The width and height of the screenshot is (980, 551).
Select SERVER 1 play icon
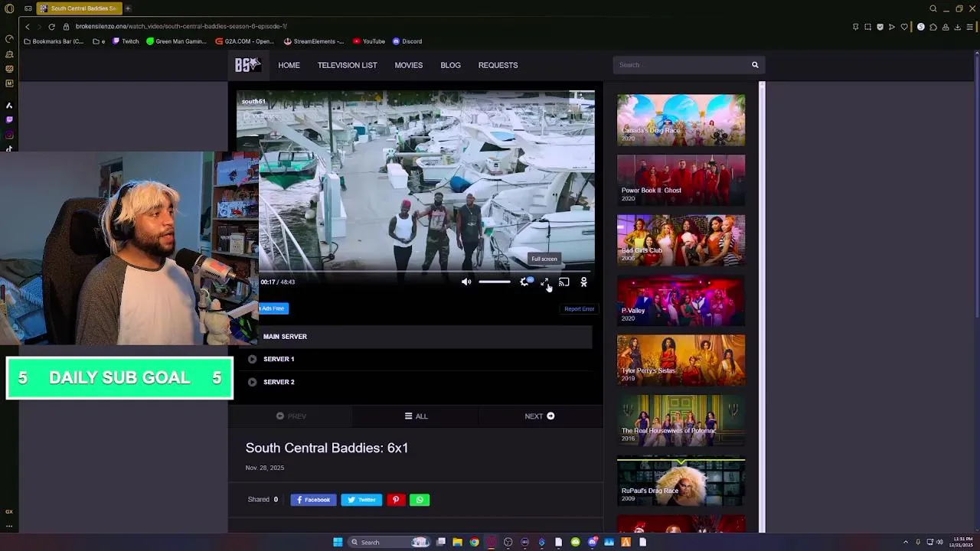pos(252,359)
